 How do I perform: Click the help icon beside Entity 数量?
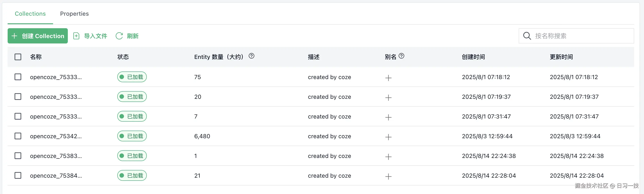point(251,56)
